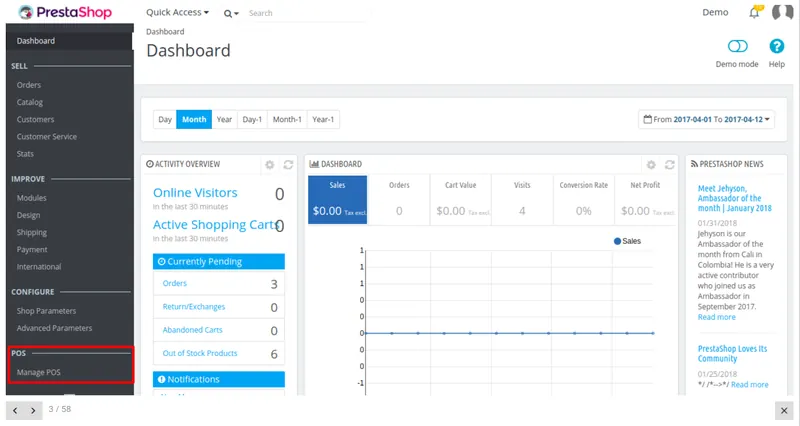Image resolution: width=800 pixels, height=426 pixels.
Task: Select the Day period tab
Action: (x=165, y=119)
